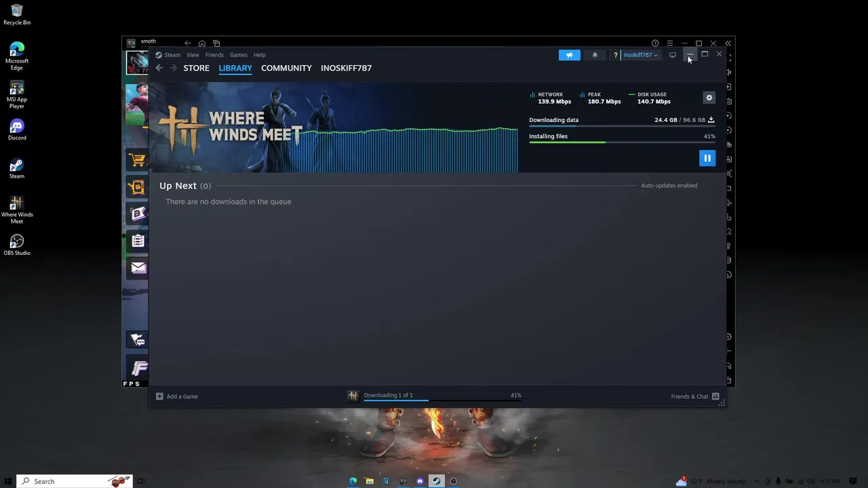Image resolution: width=868 pixels, height=488 pixels.
Task: Open the help circle icon in MSI App Player
Action: click(655, 43)
